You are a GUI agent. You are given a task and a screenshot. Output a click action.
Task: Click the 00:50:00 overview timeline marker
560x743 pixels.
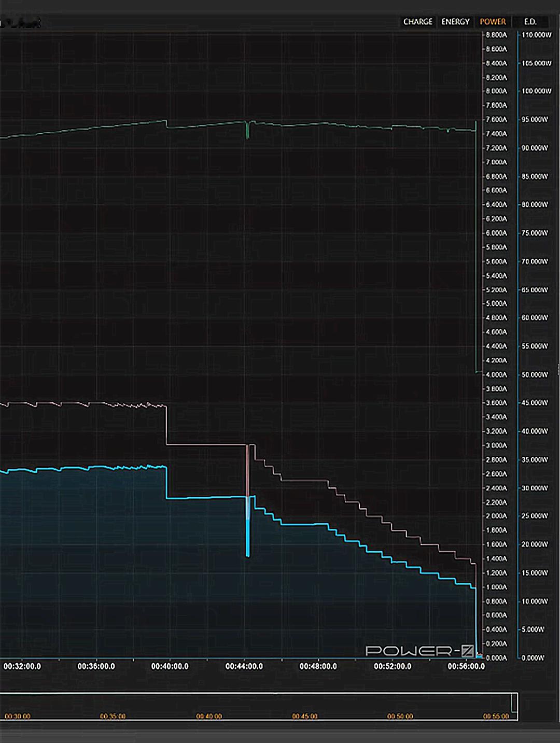tap(400, 716)
